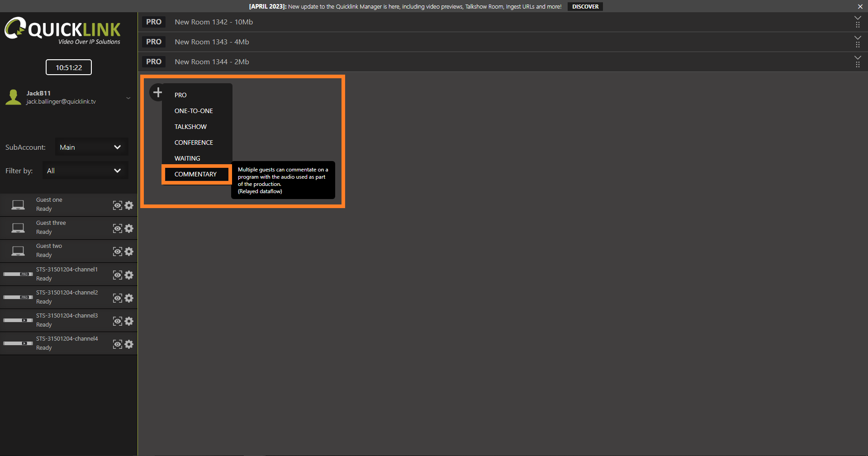Click the encoder device icon for channel1
The height and width of the screenshot is (456, 868).
(18, 274)
